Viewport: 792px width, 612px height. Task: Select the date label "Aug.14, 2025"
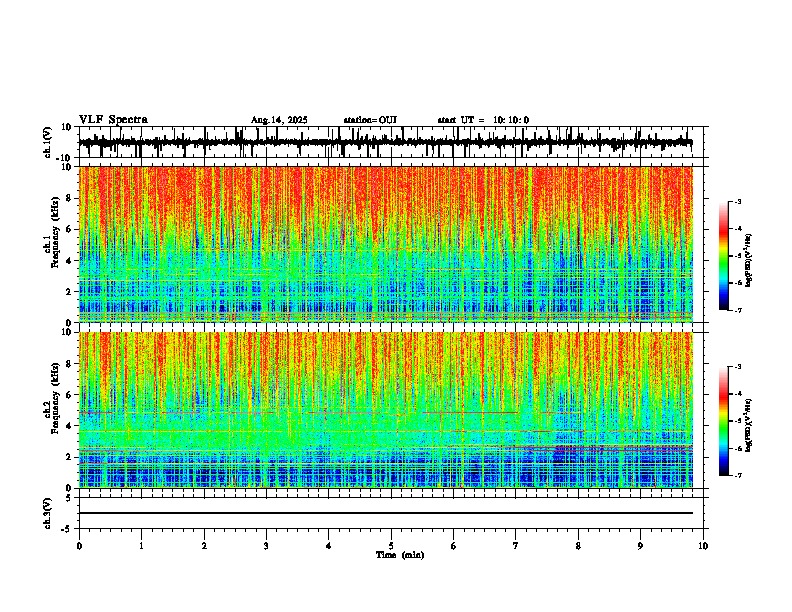click(x=279, y=120)
